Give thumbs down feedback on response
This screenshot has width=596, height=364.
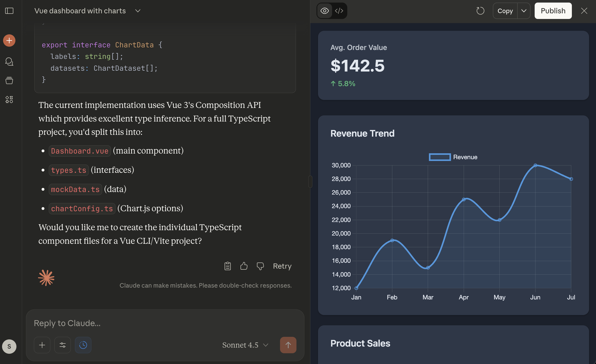pyautogui.click(x=260, y=266)
